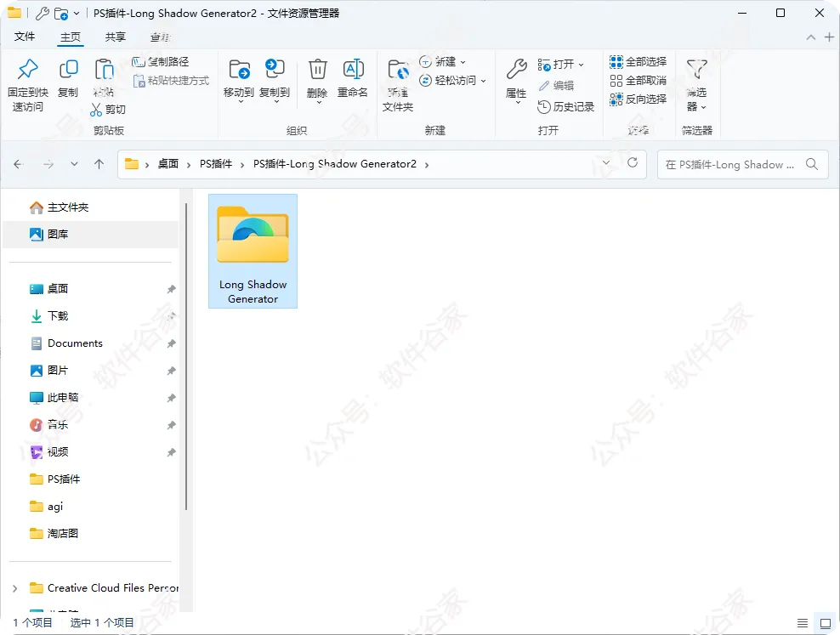Switch to Share (共享) ribbon tab
The height and width of the screenshot is (635, 840).
click(x=115, y=37)
